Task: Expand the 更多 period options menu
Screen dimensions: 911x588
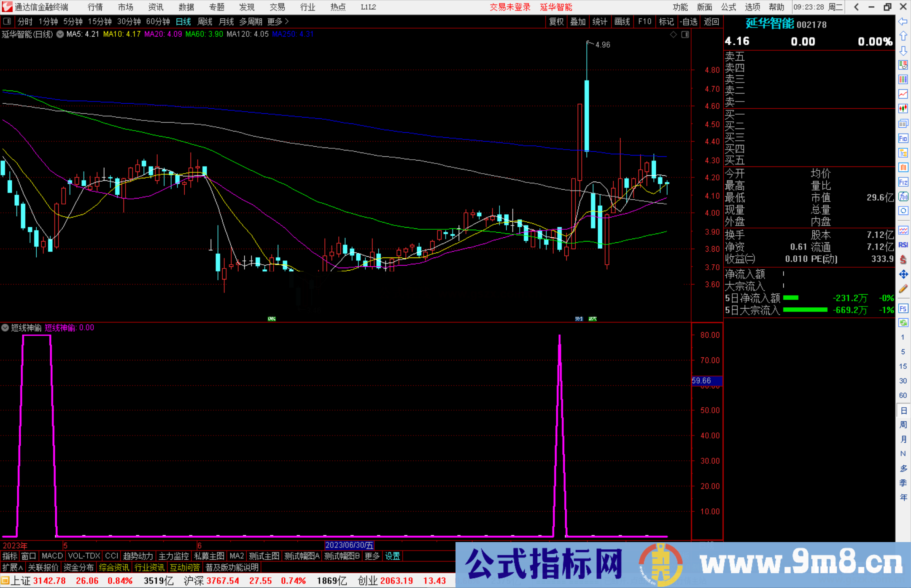Action: pos(275,21)
